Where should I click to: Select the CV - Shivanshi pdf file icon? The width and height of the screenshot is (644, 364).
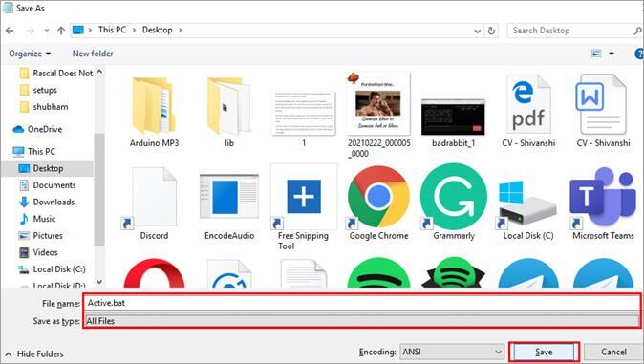point(528,104)
